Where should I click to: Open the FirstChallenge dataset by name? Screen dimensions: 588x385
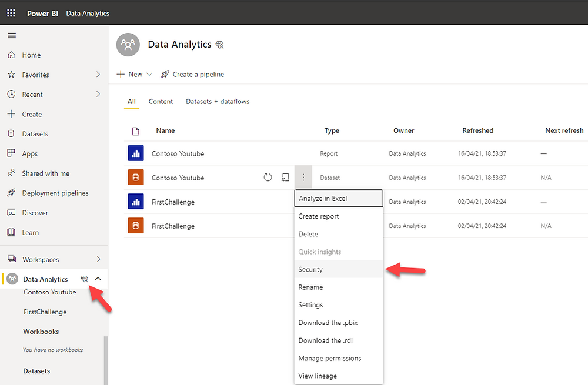click(x=173, y=226)
